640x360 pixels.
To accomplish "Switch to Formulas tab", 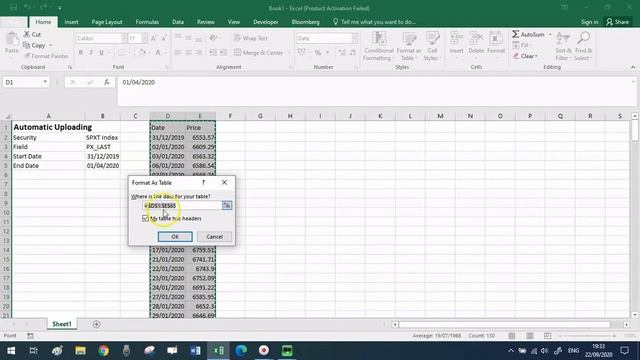I will click(147, 22).
